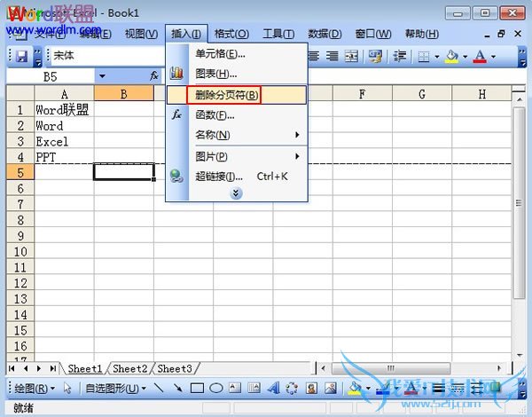Select row 10 by its header
This screenshot has height=417, width=532.
tap(20, 252)
